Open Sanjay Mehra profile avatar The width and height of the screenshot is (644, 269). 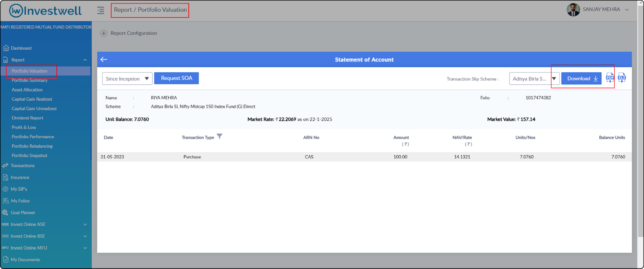pyautogui.click(x=573, y=10)
